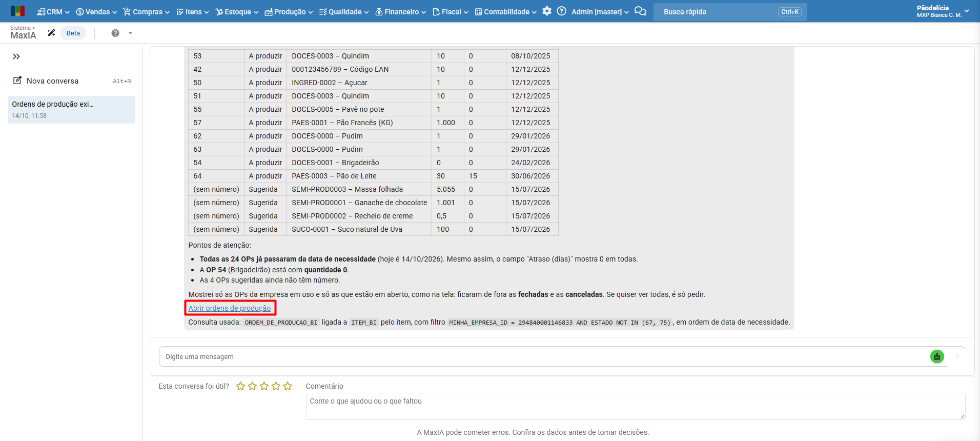Select the Ordens de produção conversation
The height and width of the screenshot is (441, 980).
coord(71,109)
